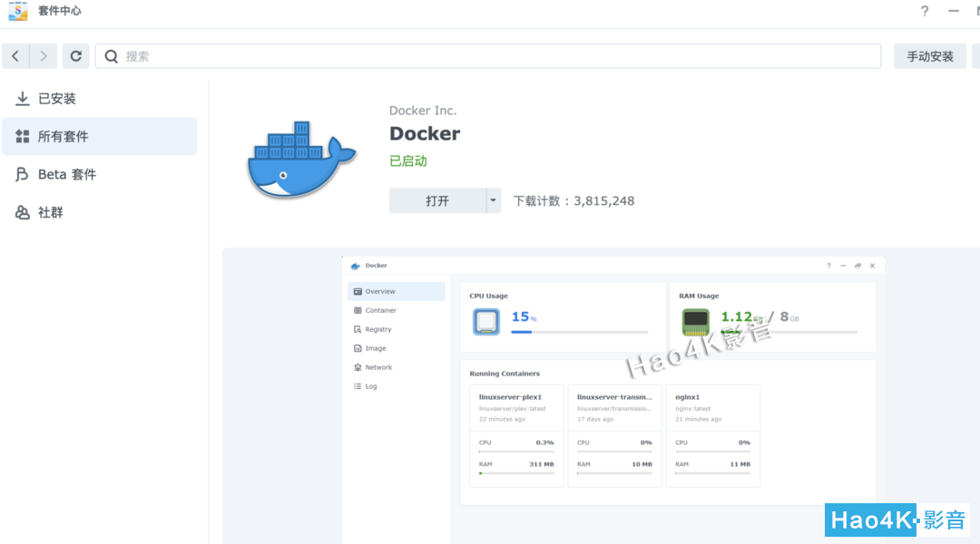
Task: Click the search magnifier icon
Action: [x=112, y=56]
